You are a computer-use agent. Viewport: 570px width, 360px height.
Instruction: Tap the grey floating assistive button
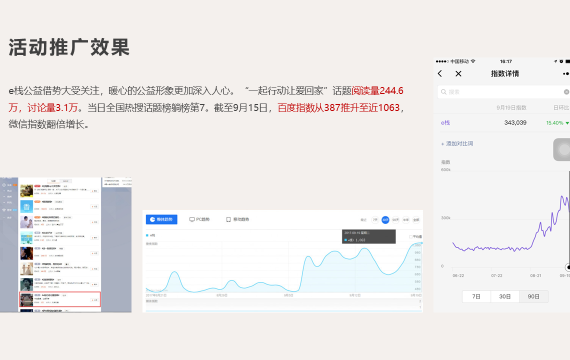562,149
